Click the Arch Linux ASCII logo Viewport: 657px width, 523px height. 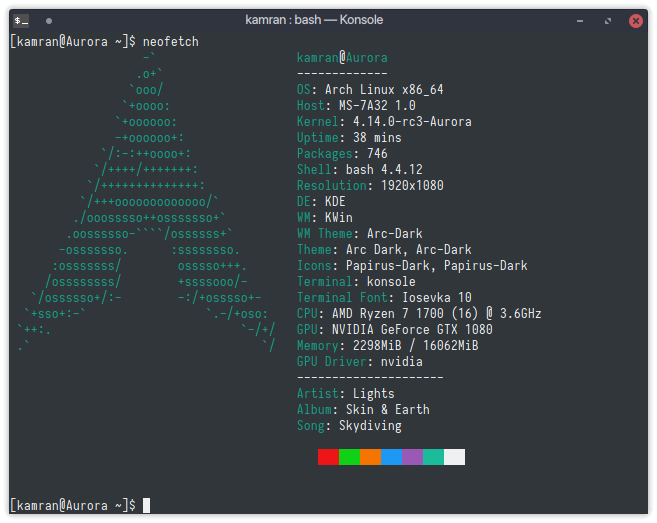click(x=147, y=202)
